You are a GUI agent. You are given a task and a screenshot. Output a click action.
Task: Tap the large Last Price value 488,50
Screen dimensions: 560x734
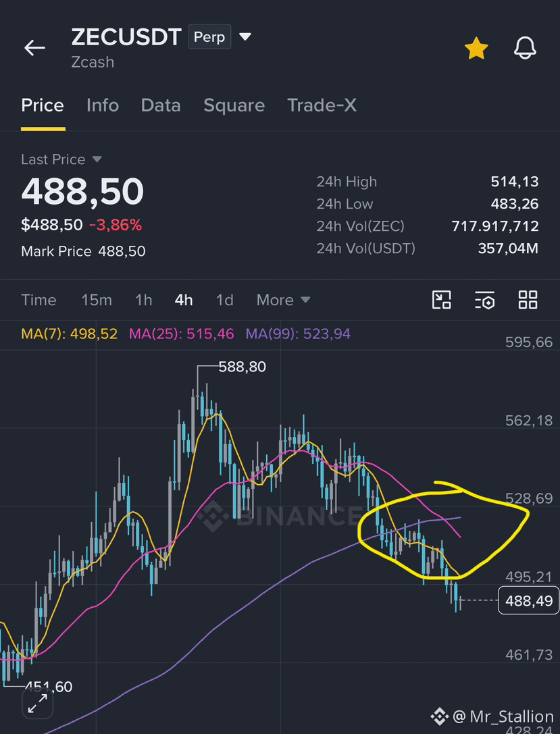click(x=82, y=192)
